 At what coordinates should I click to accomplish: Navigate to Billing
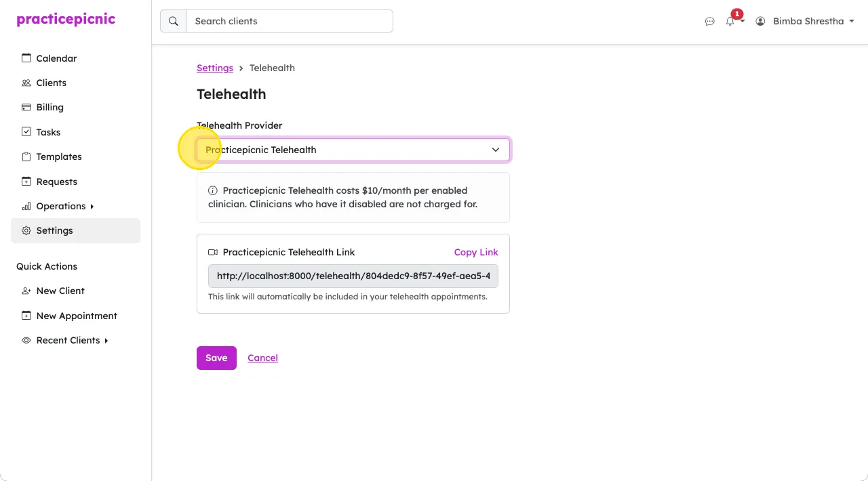(75, 107)
